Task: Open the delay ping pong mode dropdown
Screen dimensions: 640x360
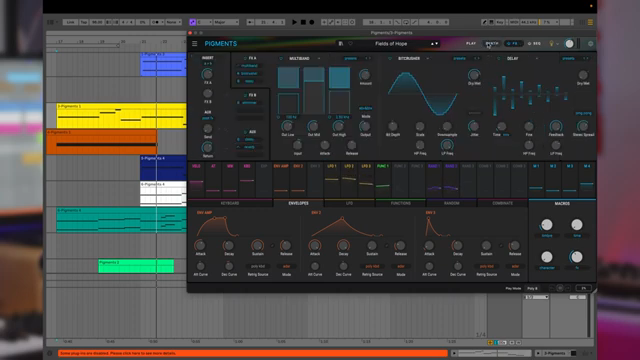Action: [x=583, y=113]
